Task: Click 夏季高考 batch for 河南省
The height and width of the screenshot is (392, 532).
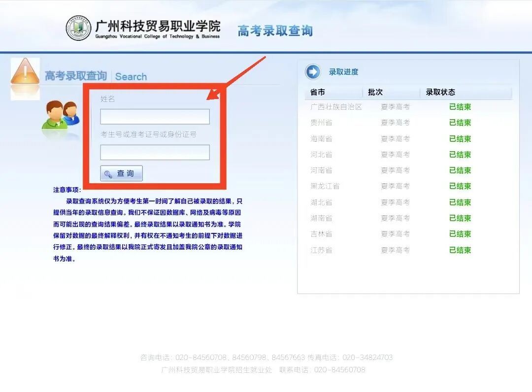Action: 395,170
